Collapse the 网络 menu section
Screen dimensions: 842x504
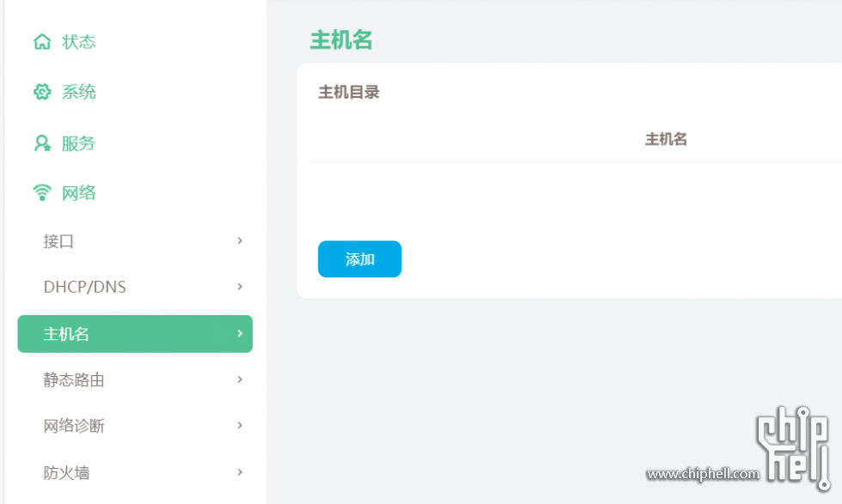tap(78, 192)
